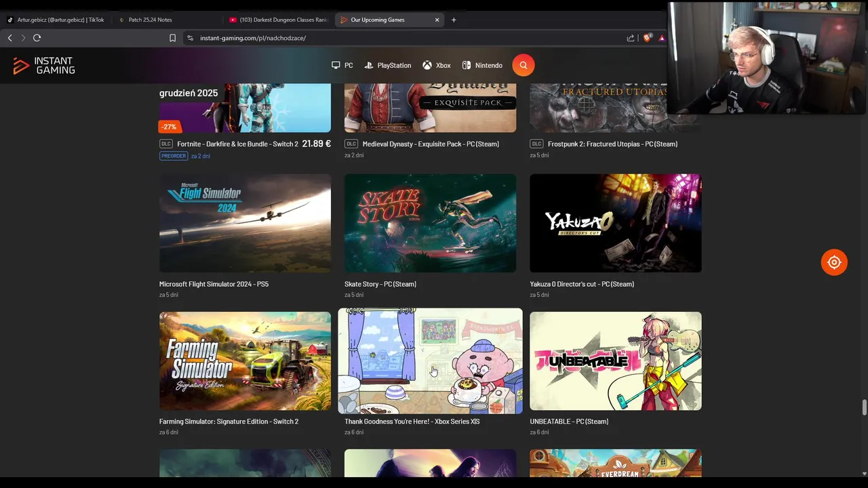Click Fortnite Darkfire & Ice Bundle title
This screenshot has height=488, width=868.
[x=237, y=144]
